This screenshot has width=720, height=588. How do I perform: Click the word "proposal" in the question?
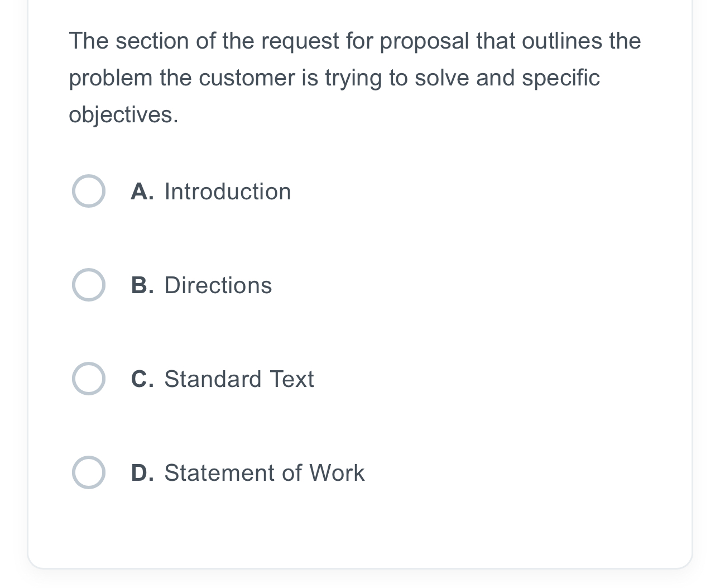point(424,41)
